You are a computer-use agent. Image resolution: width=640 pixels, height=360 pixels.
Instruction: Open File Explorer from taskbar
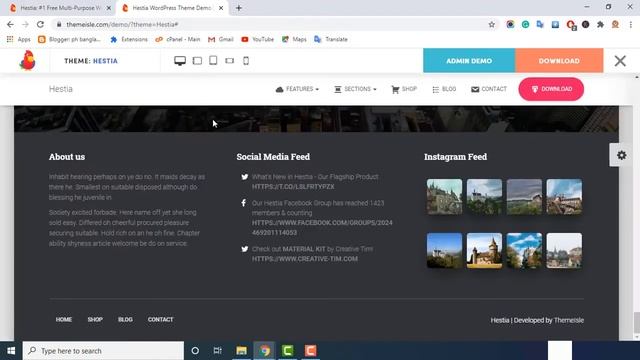(x=241, y=351)
